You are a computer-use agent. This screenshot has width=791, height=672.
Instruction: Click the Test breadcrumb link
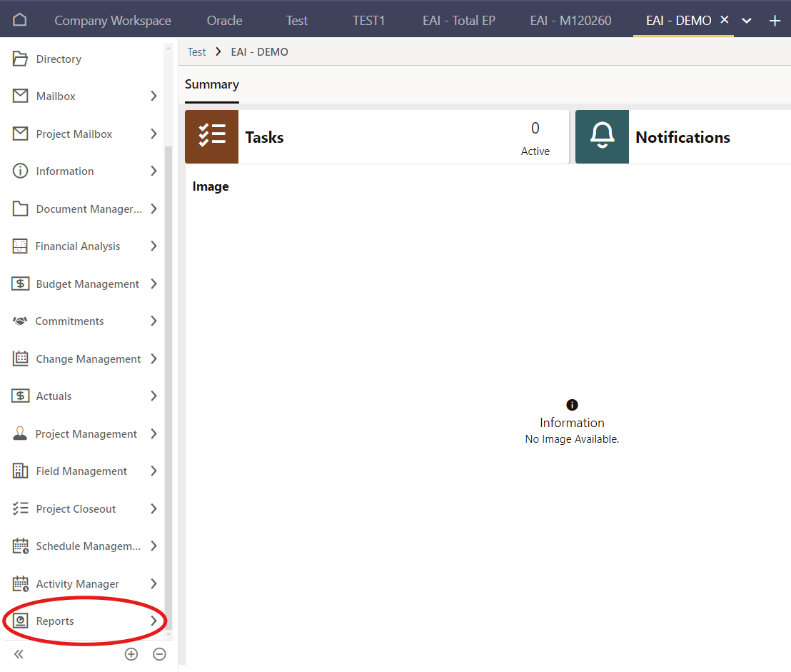click(x=196, y=52)
